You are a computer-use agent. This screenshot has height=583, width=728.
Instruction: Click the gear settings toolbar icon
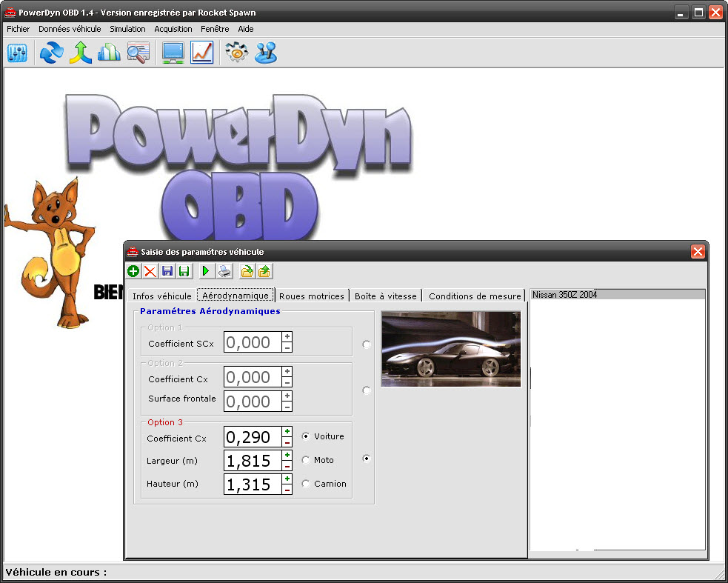pos(237,53)
